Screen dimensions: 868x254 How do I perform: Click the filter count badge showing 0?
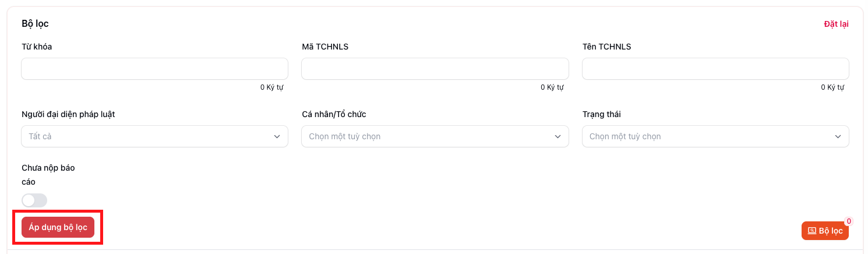click(x=849, y=221)
